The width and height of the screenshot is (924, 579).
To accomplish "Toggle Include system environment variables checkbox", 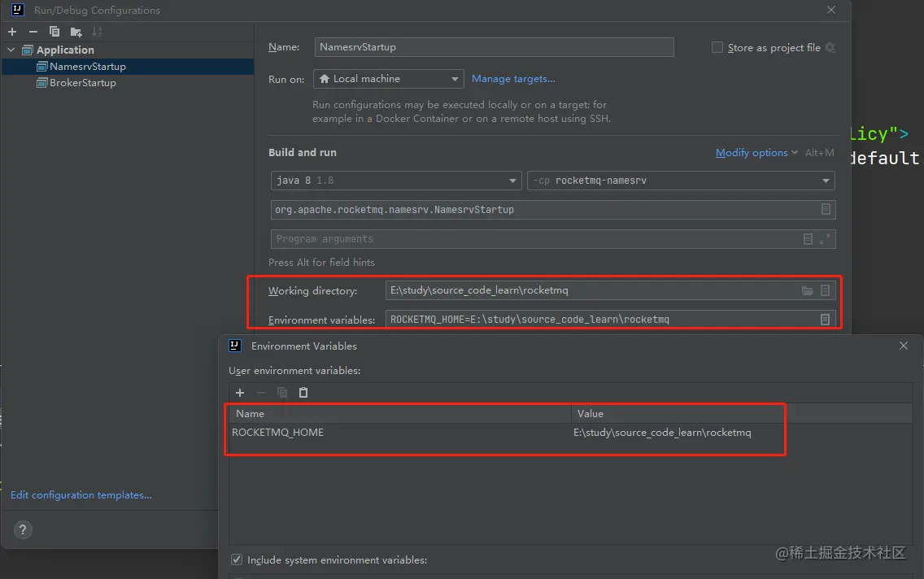I will [x=237, y=559].
